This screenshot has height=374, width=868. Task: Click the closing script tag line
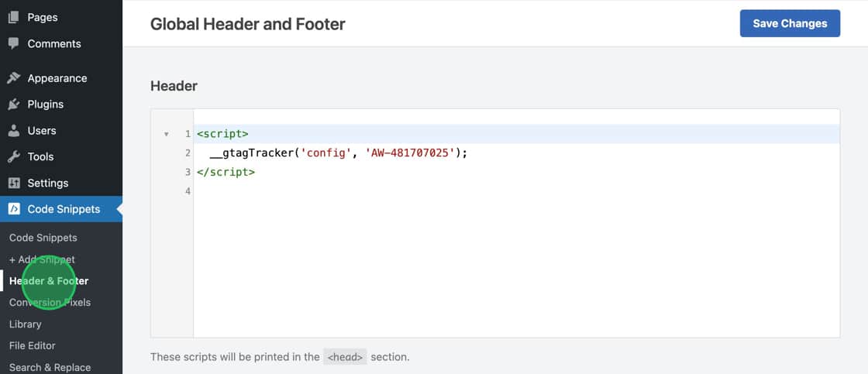tap(226, 172)
